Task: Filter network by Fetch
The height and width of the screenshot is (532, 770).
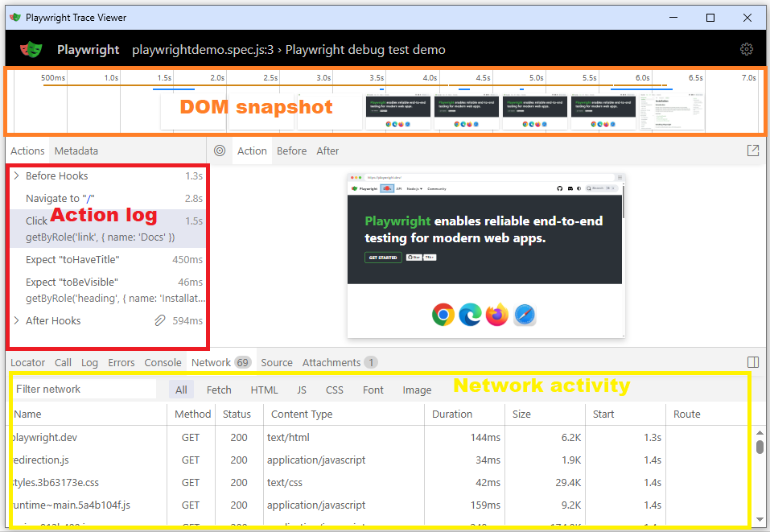Action: click(x=219, y=390)
